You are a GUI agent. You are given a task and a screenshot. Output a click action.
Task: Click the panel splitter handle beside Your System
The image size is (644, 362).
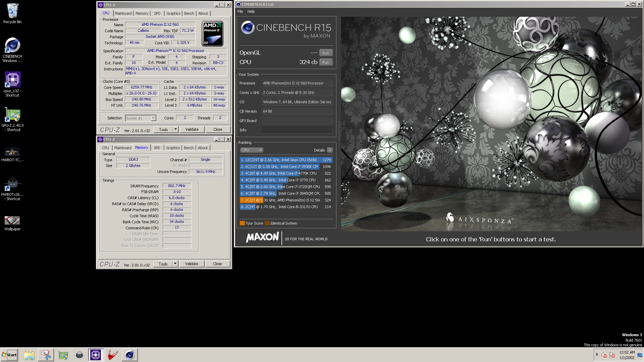339,131
